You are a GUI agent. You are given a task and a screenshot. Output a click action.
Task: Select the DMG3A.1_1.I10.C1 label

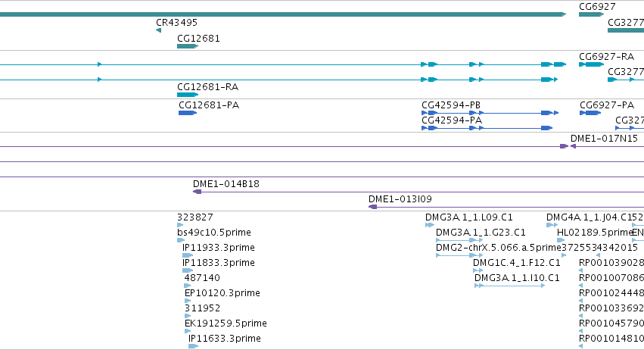tap(517, 277)
